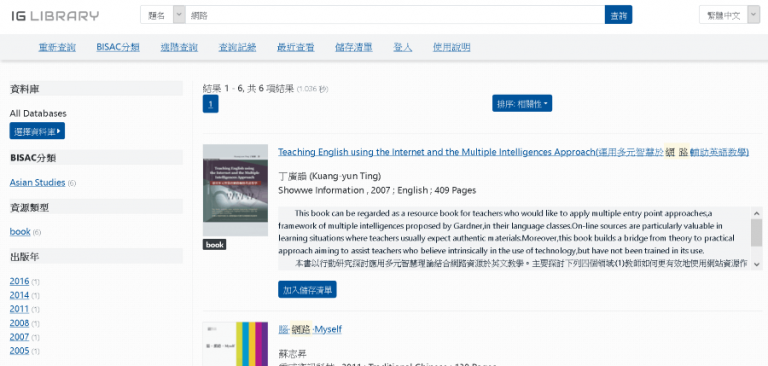Open the Teaching English using the Internet title
The width and height of the screenshot is (768, 366).
pyautogui.click(x=513, y=152)
